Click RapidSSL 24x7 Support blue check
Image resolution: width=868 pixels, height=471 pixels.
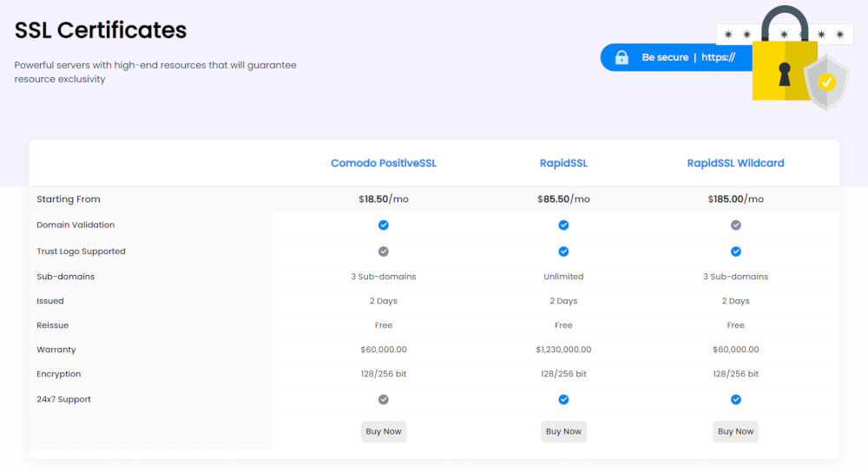[x=563, y=400]
